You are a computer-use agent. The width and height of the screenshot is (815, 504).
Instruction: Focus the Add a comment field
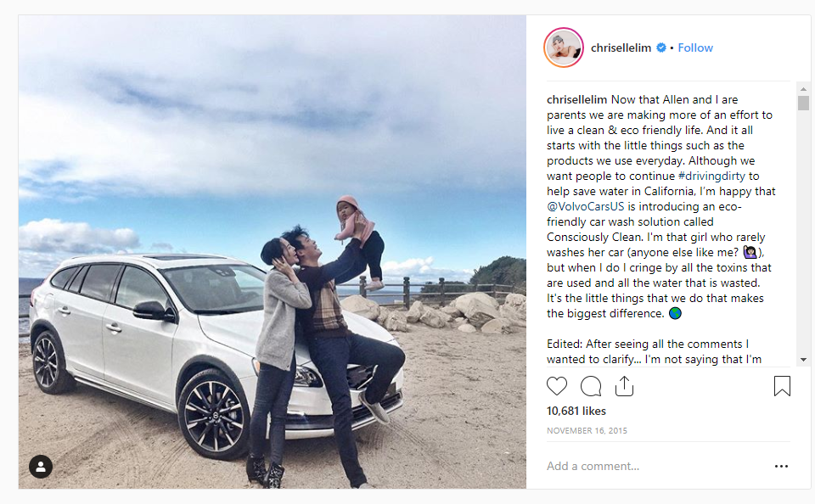pyautogui.click(x=655, y=466)
